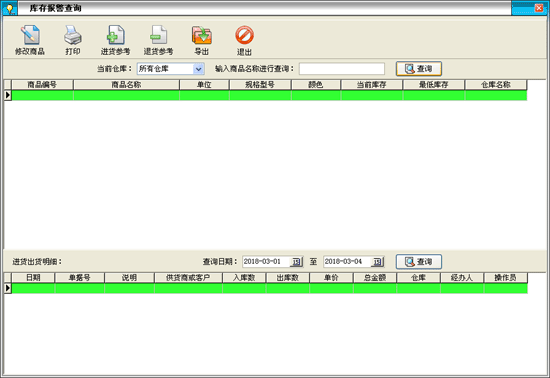Click the 当前库存 column header

click(x=371, y=85)
